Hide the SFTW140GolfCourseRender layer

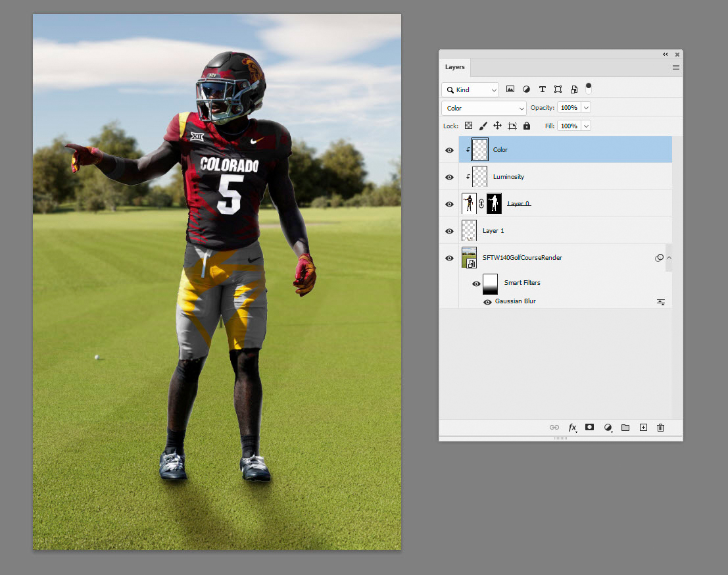tap(449, 258)
